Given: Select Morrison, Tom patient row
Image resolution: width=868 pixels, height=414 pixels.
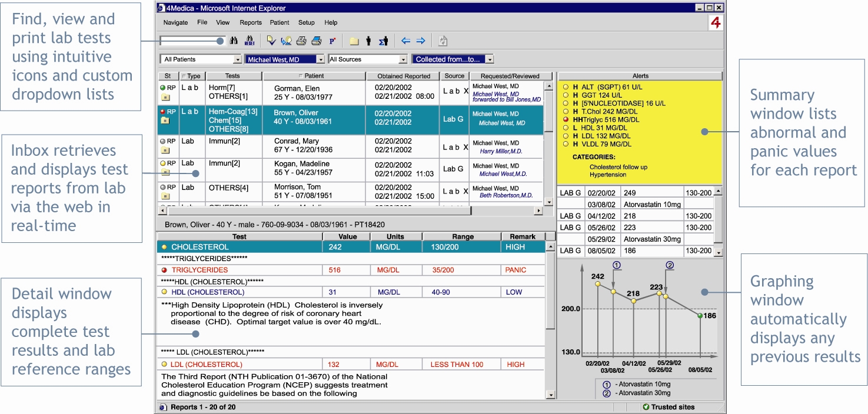Looking at the screenshot, I should [x=350, y=192].
